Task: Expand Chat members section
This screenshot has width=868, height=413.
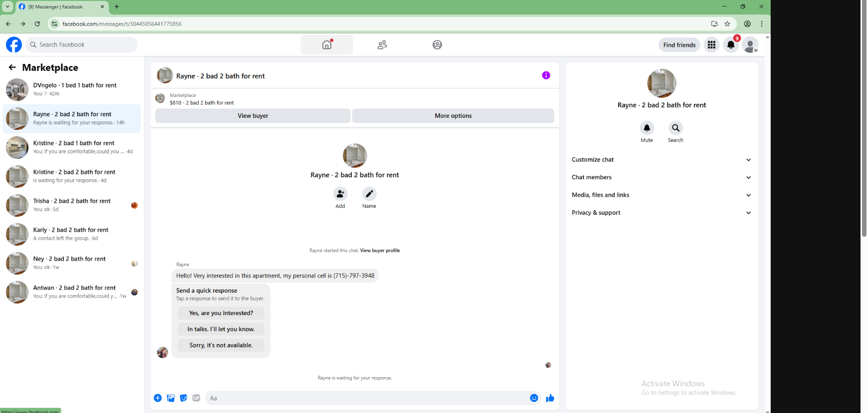Action: click(x=661, y=177)
